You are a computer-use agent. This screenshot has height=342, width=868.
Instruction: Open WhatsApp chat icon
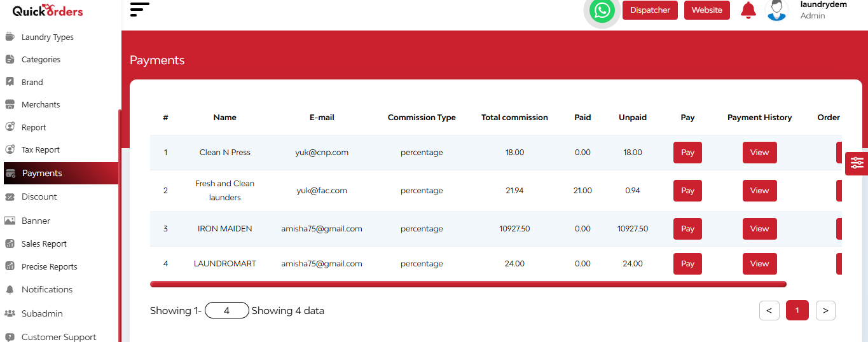coord(602,10)
